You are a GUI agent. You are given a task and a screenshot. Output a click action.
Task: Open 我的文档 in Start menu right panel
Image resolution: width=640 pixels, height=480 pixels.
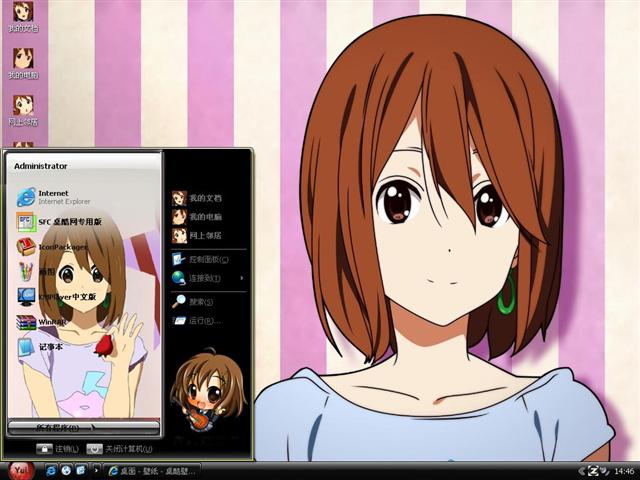click(197, 198)
